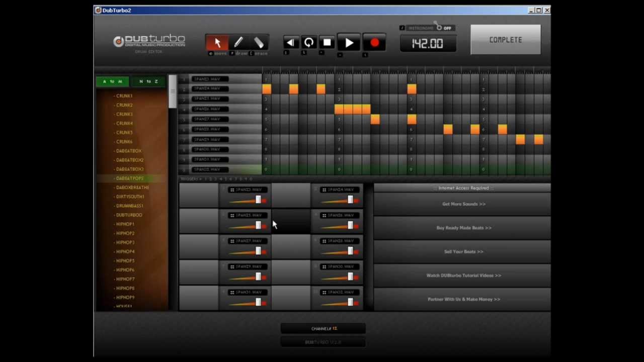This screenshot has height=362, width=644.
Task: Open sample grid icon for SPAN28.WAV channel
Action: (324, 241)
